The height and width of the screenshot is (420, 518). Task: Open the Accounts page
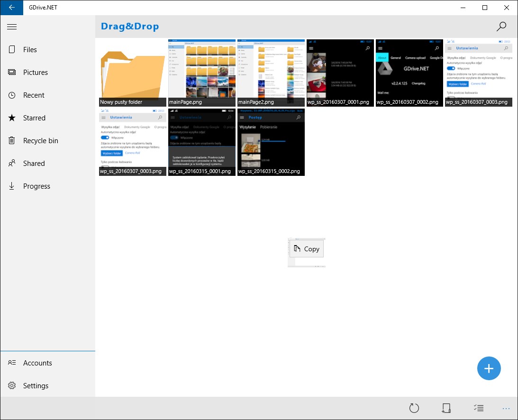coord(37,363)
